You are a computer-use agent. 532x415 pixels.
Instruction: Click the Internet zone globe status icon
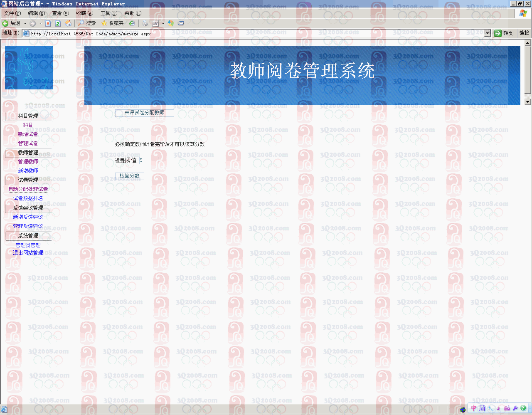coord(463,410)
